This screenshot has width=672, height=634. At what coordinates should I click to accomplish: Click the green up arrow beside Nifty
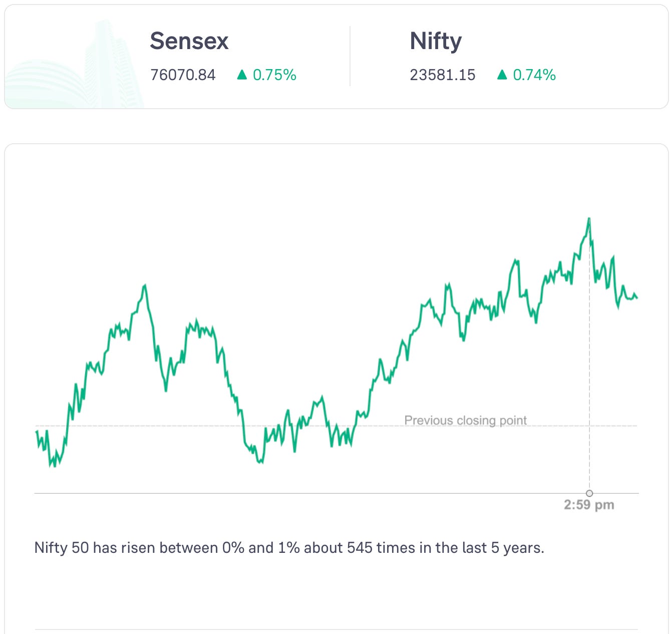point(502,75)
